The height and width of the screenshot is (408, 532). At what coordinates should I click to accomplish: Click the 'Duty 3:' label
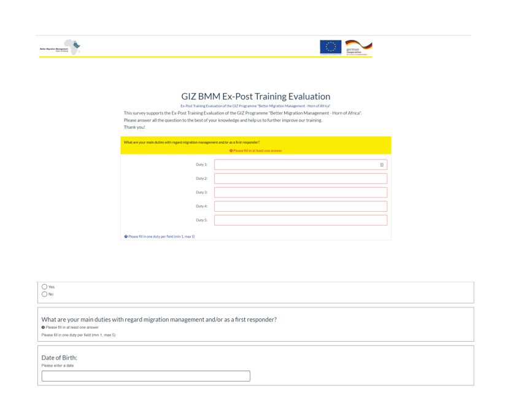tap(201, 192)
